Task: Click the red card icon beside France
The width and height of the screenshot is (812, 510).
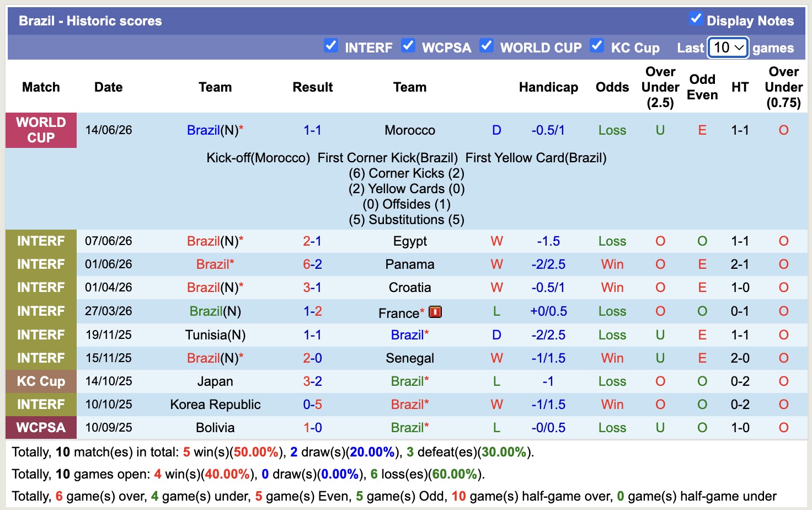Action: (435, 312)
